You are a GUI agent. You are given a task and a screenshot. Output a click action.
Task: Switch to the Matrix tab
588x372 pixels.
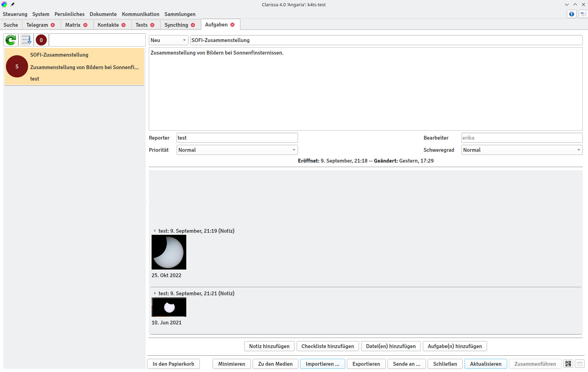point(73,25)
